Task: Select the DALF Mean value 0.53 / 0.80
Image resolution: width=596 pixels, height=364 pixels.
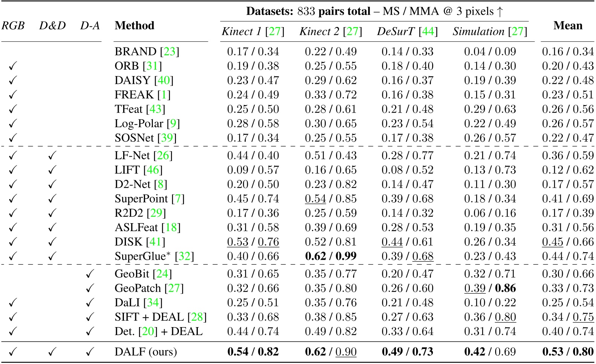Action: pyautogui.click(x=568, y=352)
